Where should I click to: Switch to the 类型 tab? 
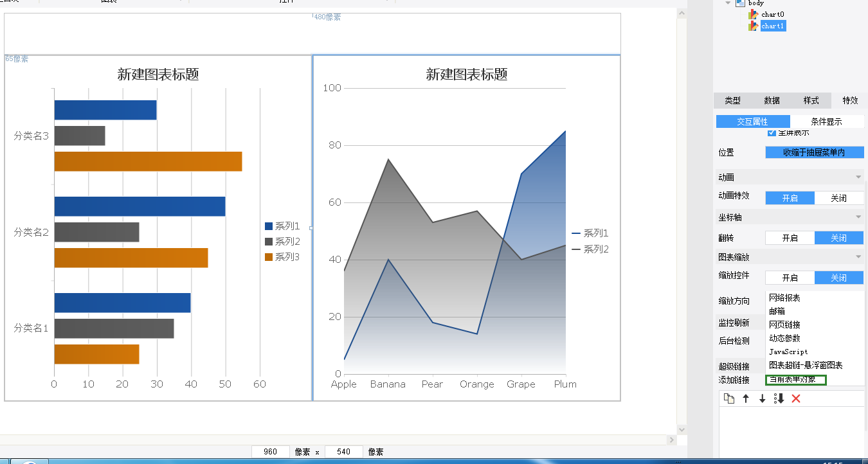pos(733,100)
